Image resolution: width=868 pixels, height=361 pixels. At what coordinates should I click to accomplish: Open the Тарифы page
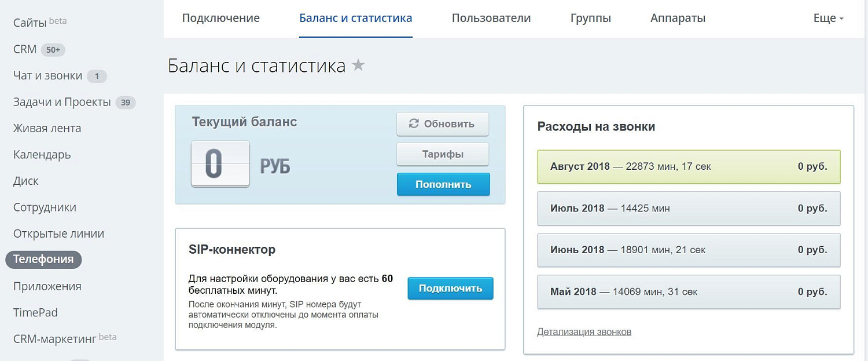coord(442,154)
